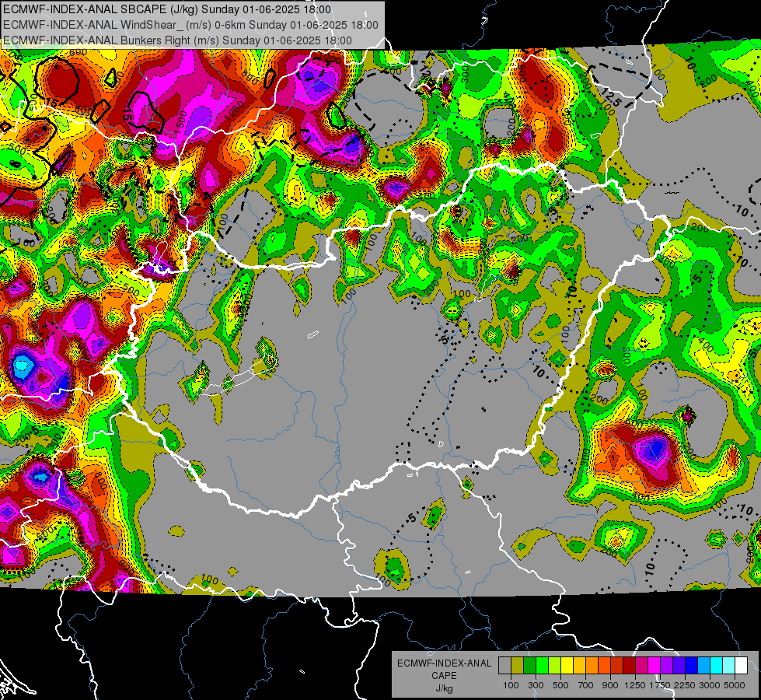Click the SBCAPE (J/kg) title line
The width and height of the screenshot is (761, 700).
pyautogui.click(x=167, y=9)
